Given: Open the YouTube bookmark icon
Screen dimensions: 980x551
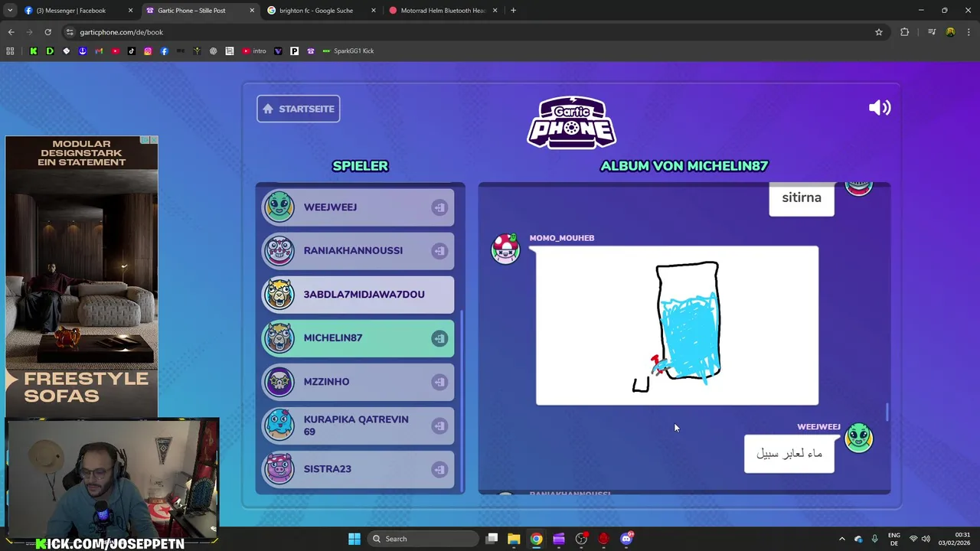Looking at the screenshot, I should (115, 51).
